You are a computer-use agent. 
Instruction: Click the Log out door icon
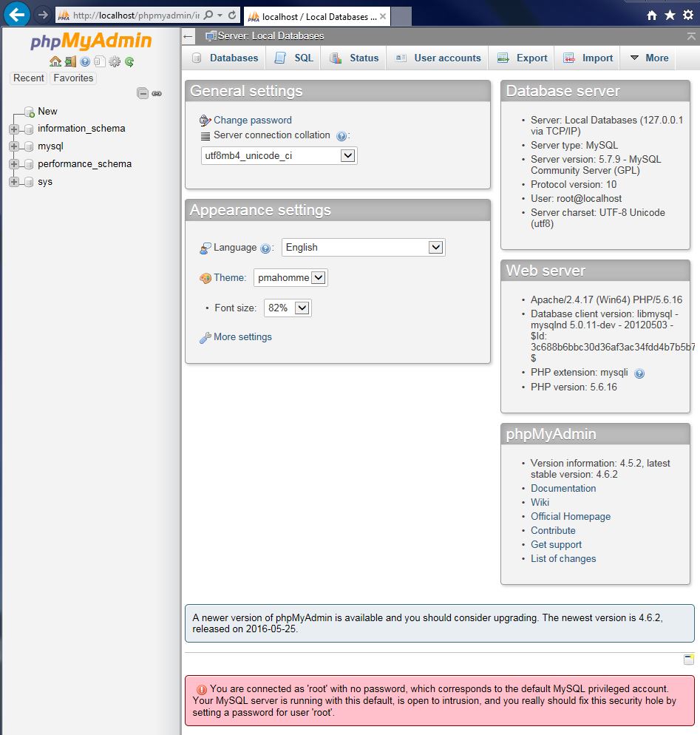pyautogui.click(x=70, y=61)
